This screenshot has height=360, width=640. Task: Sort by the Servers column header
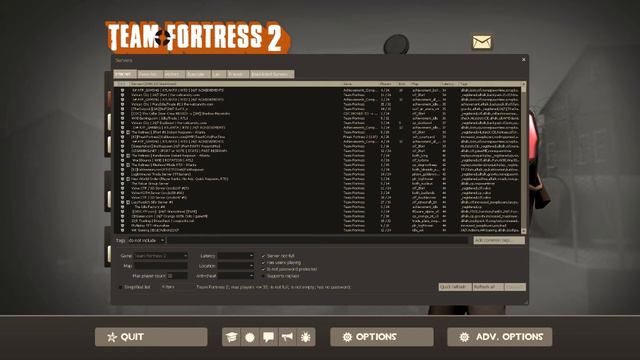235,84
